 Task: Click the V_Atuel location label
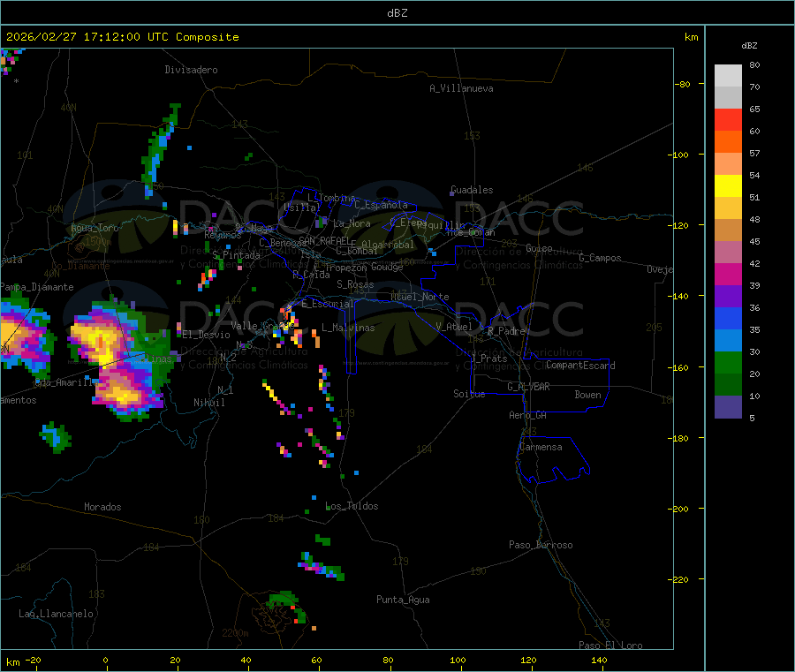pyautogui.click(x=454, y=327)
